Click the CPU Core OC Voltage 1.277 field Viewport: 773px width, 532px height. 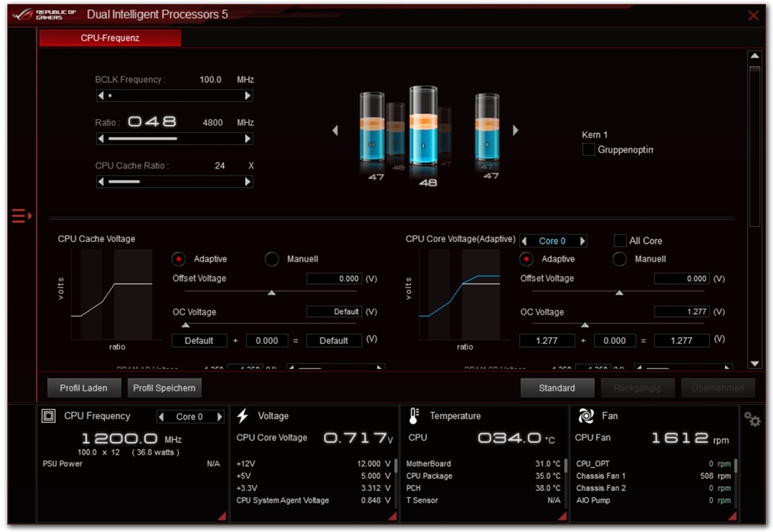[x=681, y=312]
